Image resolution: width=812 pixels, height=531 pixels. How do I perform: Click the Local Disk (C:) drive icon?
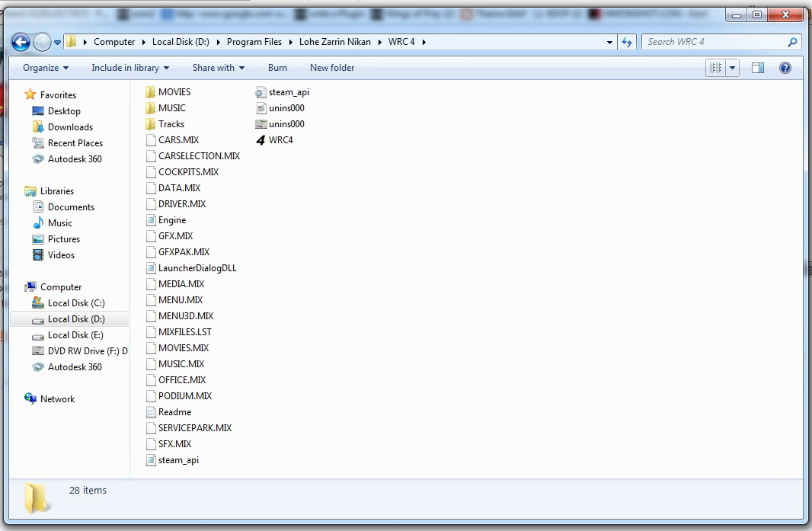tap(38, 302)
